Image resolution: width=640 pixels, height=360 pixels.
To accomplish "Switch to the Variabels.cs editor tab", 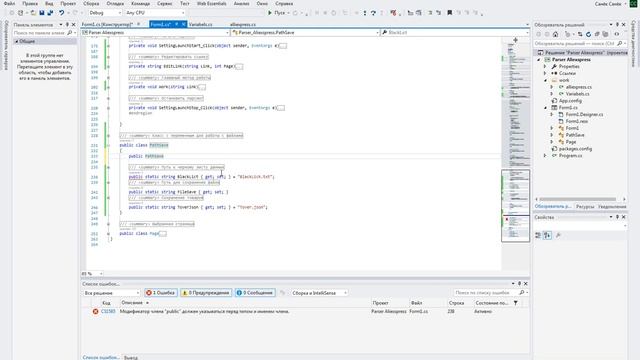I will pyautogui.click(x=200, y=24).
